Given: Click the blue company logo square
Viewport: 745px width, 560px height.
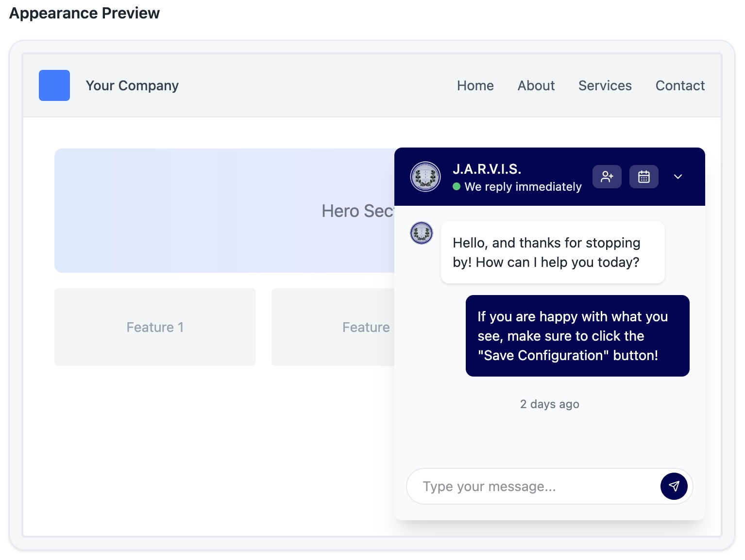Looking at the screenshot, I should (54, 85).
